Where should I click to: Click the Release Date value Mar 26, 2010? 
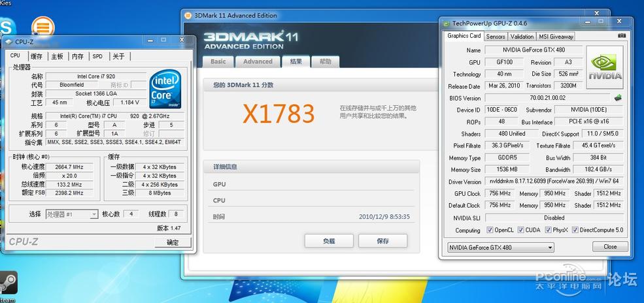[x=504, y=86]
